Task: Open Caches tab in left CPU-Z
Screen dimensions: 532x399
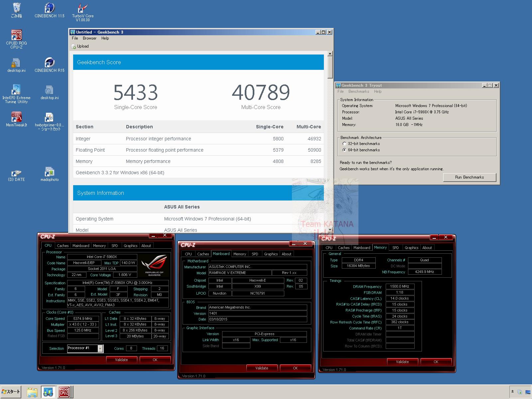Action: click(63, 246)
